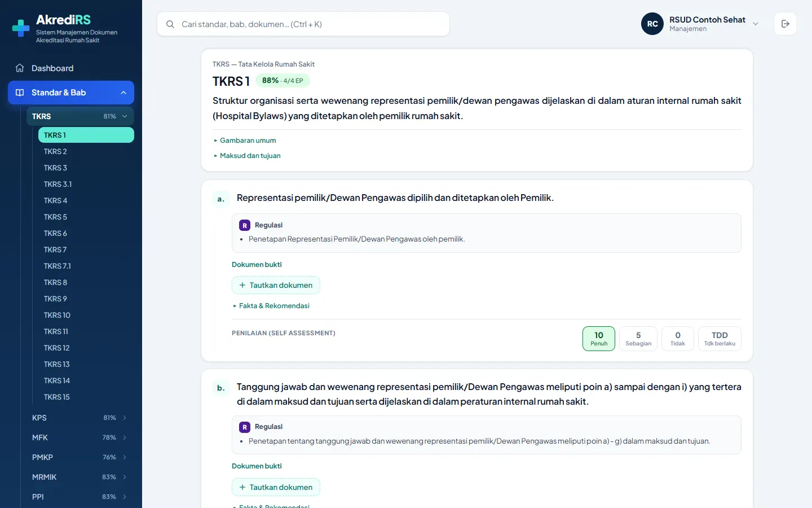Open TKRS 12 standard
The height and width of the screenshot is (508, 812).
[86, 348]
